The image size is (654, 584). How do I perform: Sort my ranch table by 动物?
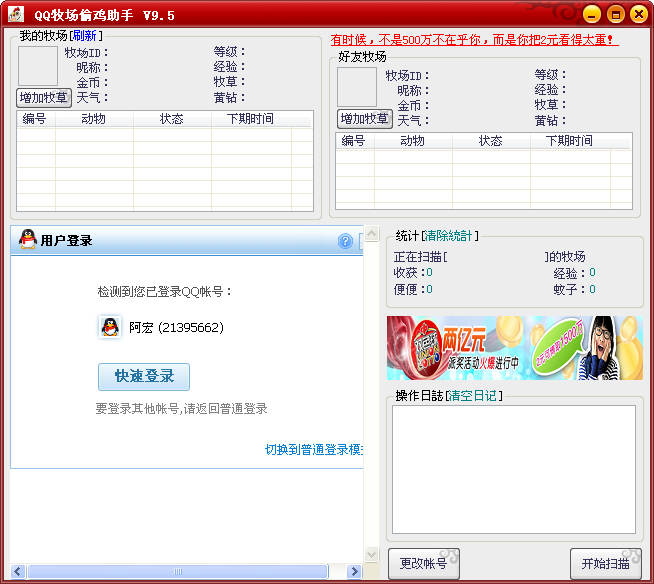(x=94, y=119)
